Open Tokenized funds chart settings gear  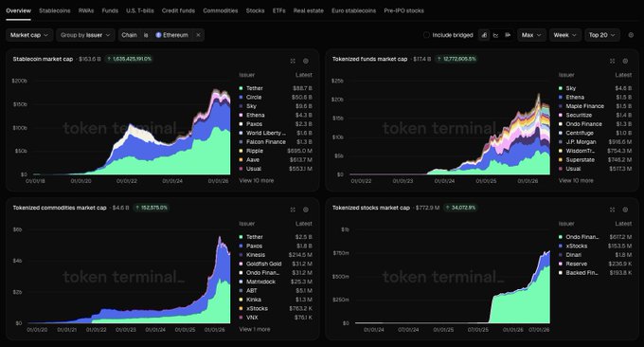pyautogui.click(x=625, y=61)
